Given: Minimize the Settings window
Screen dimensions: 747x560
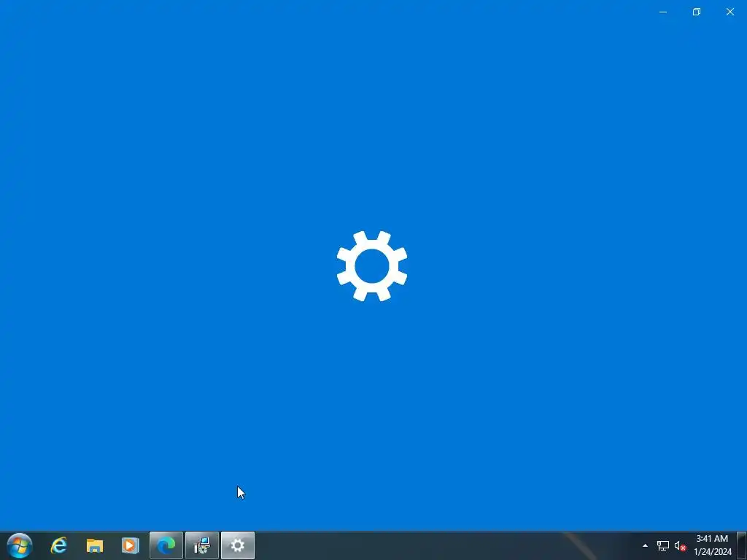Looking at the screenshot, I should point(662,12).
